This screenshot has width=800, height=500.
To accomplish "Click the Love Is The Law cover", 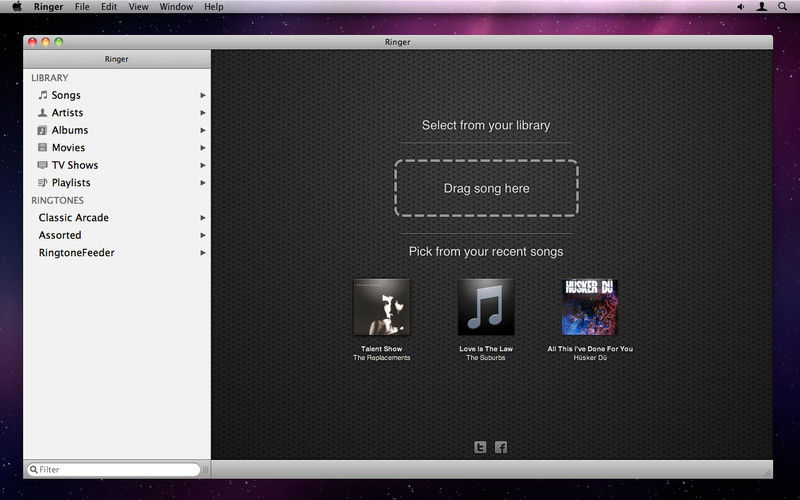I will (x=486, y=307).
